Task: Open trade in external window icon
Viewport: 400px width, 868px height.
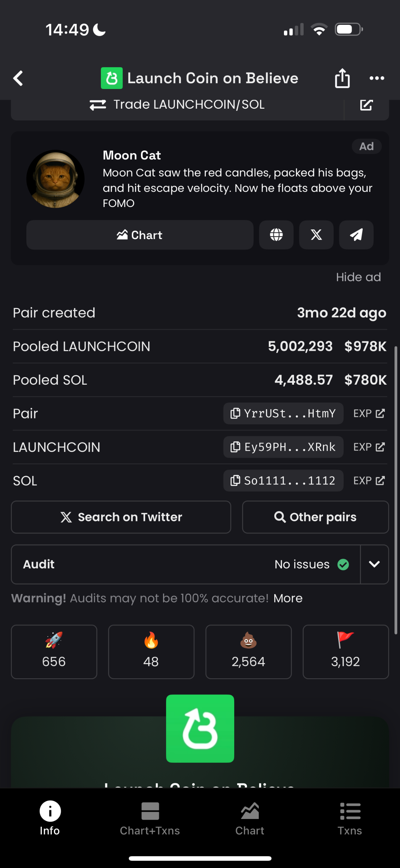Action: [x=366, y=105]
